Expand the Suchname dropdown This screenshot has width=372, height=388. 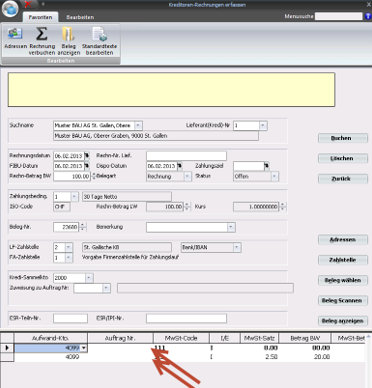[x=138, y=125]
